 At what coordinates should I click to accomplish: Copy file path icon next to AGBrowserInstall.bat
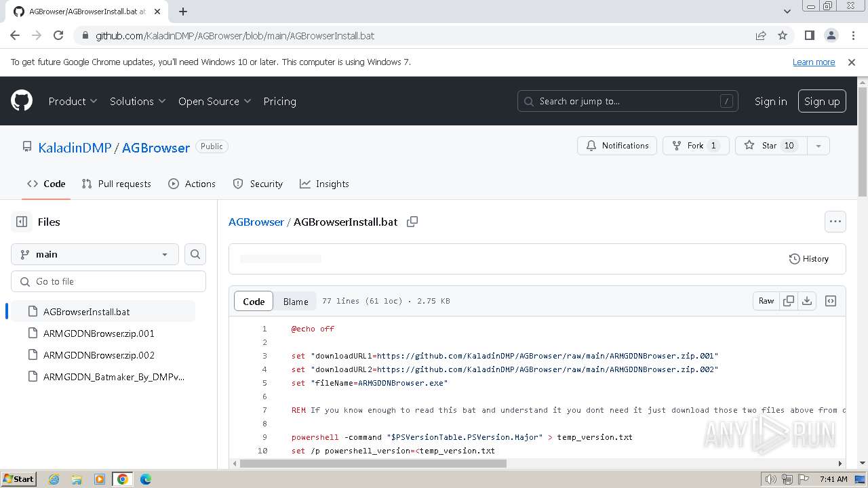412,222
